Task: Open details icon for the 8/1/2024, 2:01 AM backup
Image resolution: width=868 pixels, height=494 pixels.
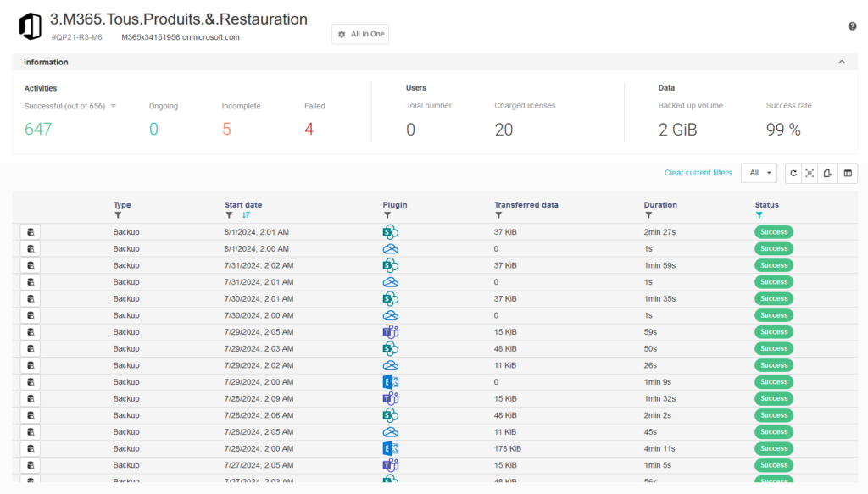Action: click(x=31, y=232)
